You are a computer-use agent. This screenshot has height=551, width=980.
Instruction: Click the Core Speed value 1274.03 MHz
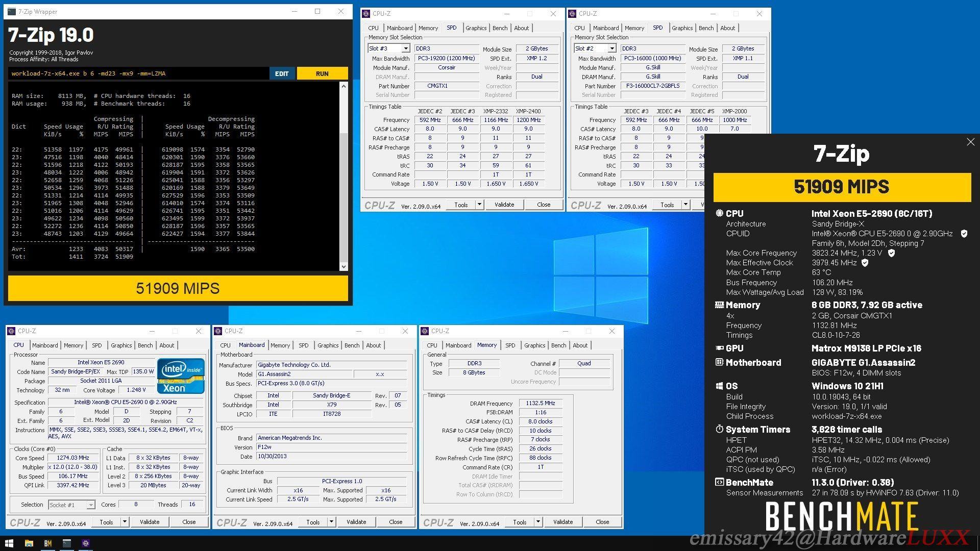73,458
